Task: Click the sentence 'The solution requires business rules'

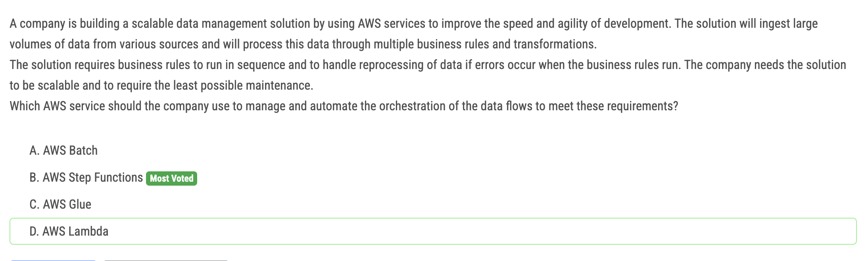Action: (428, 65)
